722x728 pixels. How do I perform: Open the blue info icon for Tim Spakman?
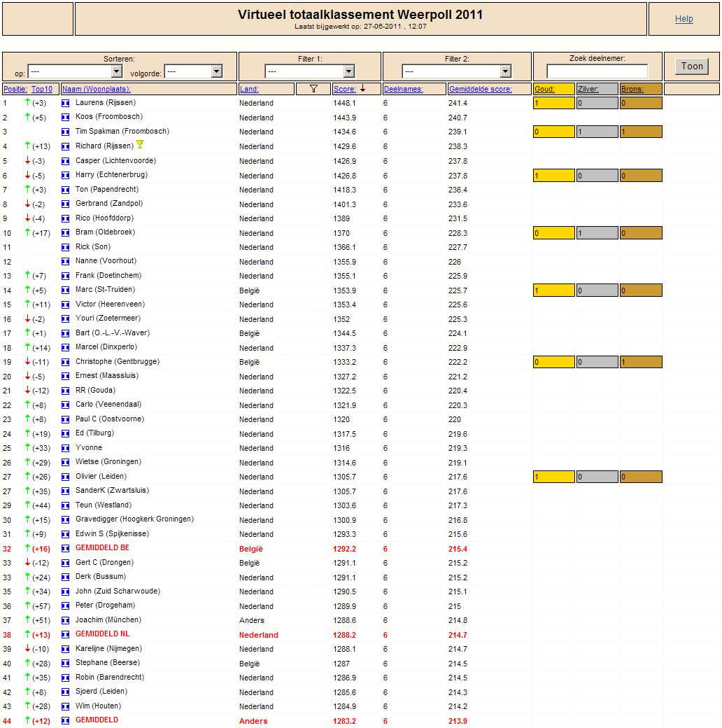[66, 132]
